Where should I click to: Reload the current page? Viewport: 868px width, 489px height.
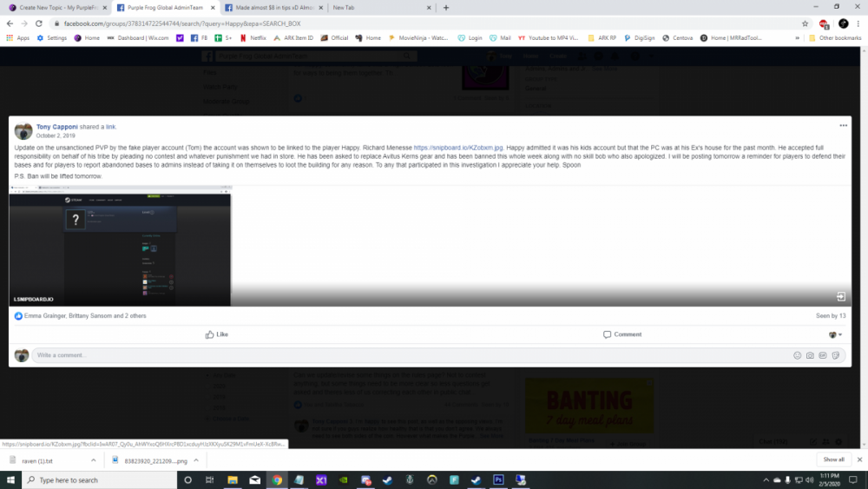click(39, 23)
